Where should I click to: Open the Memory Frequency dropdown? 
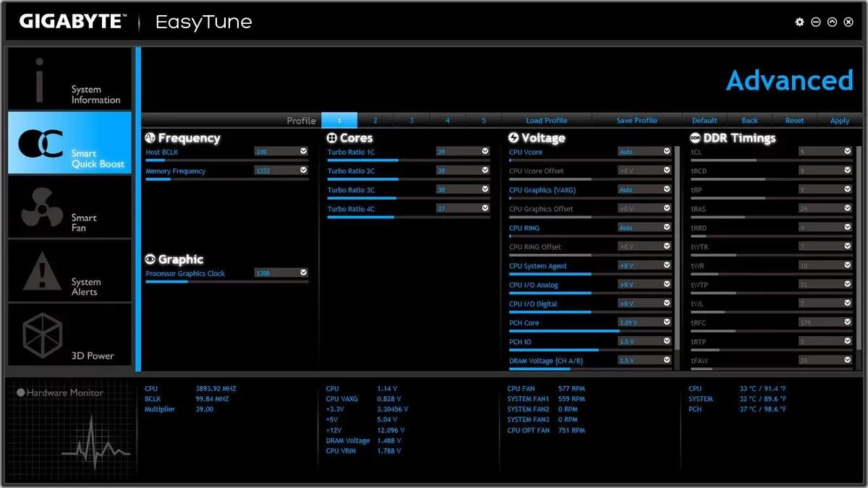point(281,171)
